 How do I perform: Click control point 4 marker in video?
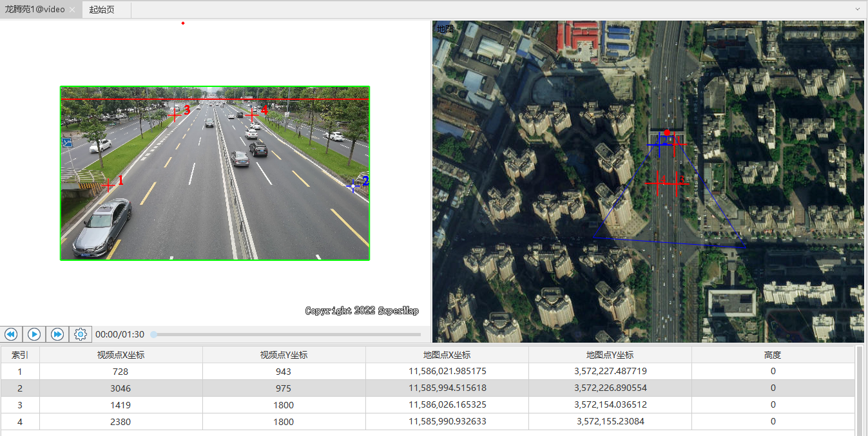tap(251, 115)
